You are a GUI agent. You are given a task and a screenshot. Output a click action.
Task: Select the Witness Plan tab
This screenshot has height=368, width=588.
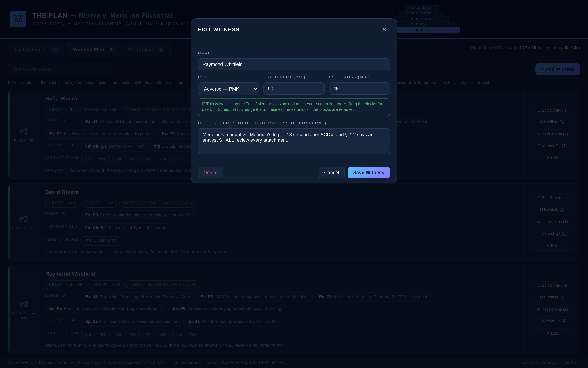[94, 50]
